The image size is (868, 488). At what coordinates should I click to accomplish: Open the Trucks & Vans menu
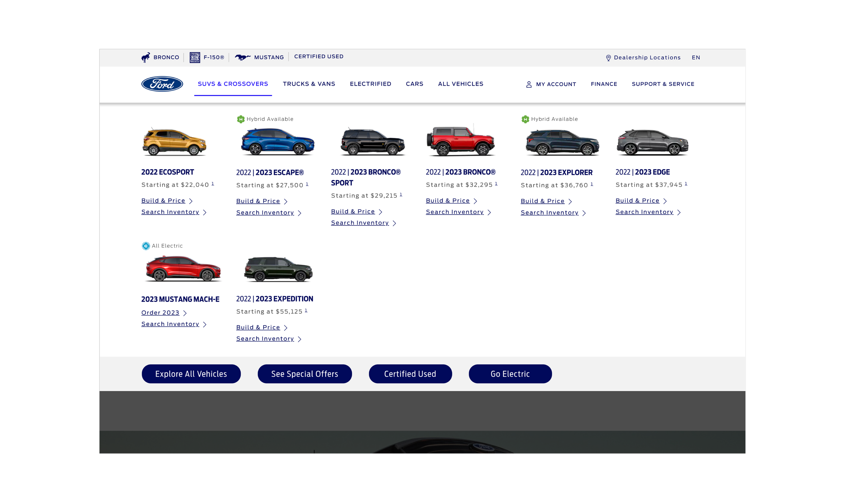[x=309, y=84]
